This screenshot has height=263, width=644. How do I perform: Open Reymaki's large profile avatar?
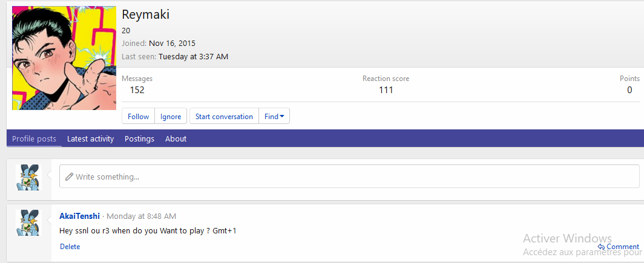tap(64, 58)
